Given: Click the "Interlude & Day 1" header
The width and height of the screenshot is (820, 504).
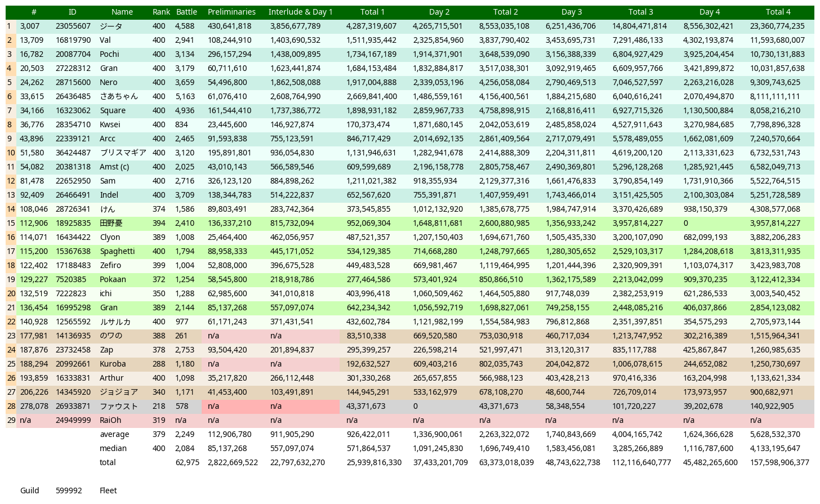Looking at the screenshot, I should pyautogui.click(x=301, y=12).
